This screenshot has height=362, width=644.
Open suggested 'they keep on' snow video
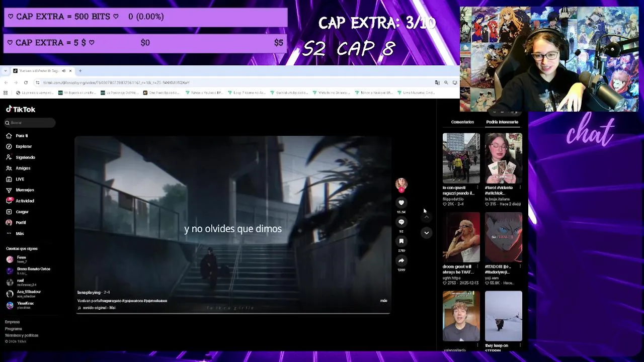pyautogui.click(x=503, y=316)
